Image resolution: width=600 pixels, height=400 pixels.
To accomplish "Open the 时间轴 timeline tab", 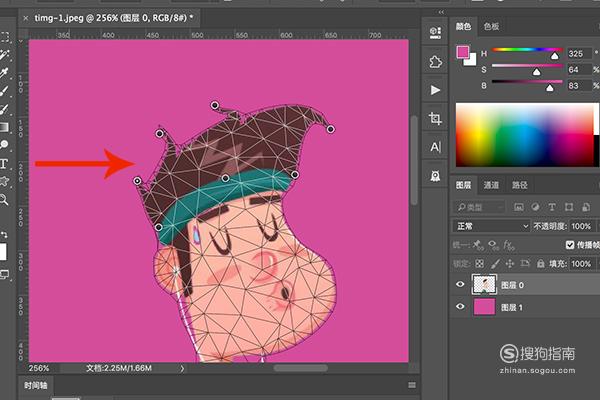I will 36,385.
